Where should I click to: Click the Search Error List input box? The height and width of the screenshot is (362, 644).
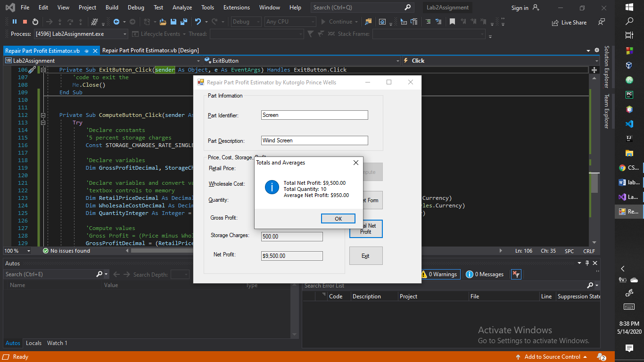coord(445,286)
